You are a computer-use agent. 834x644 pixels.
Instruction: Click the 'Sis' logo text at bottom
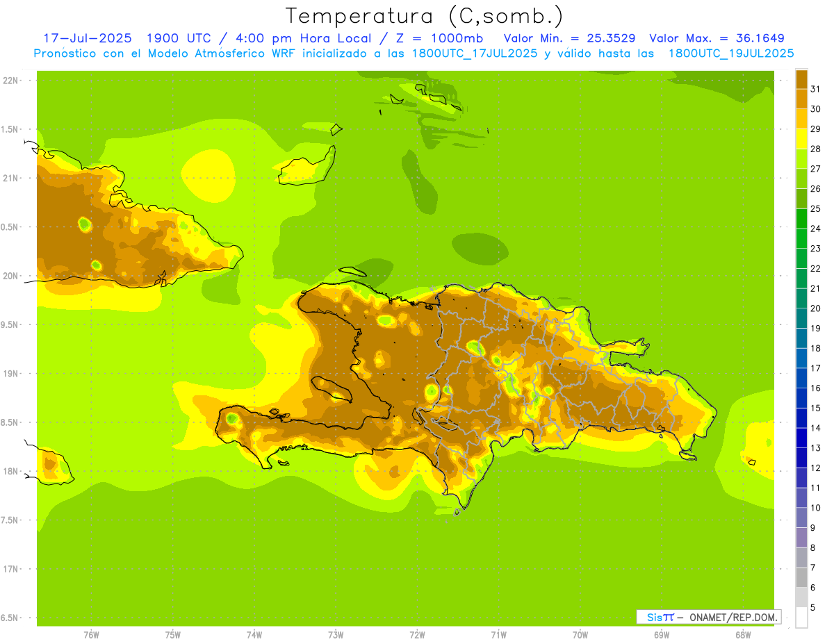point(655,617)
